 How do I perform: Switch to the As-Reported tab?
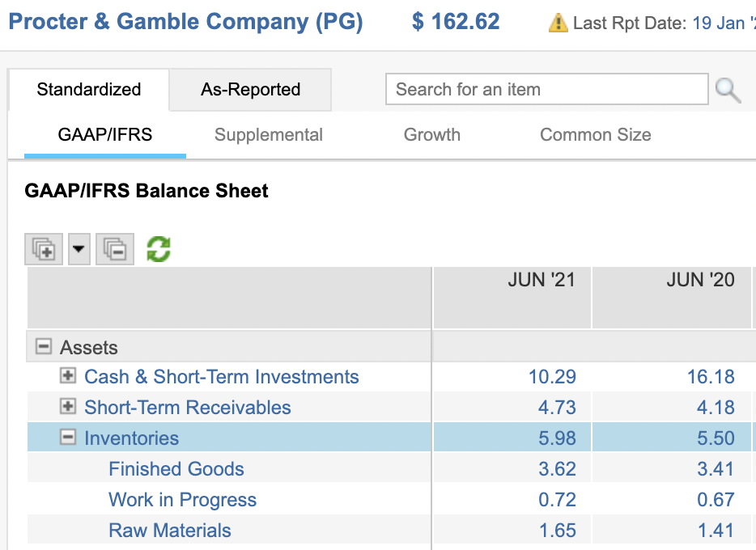250,90
